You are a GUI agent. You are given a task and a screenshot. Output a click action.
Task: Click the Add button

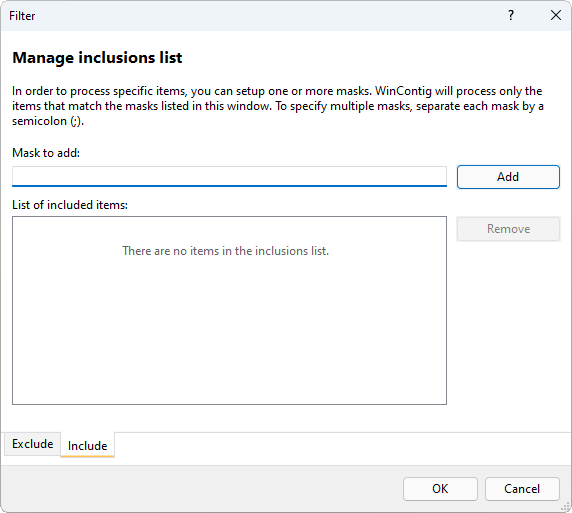[x=508, y=177]
